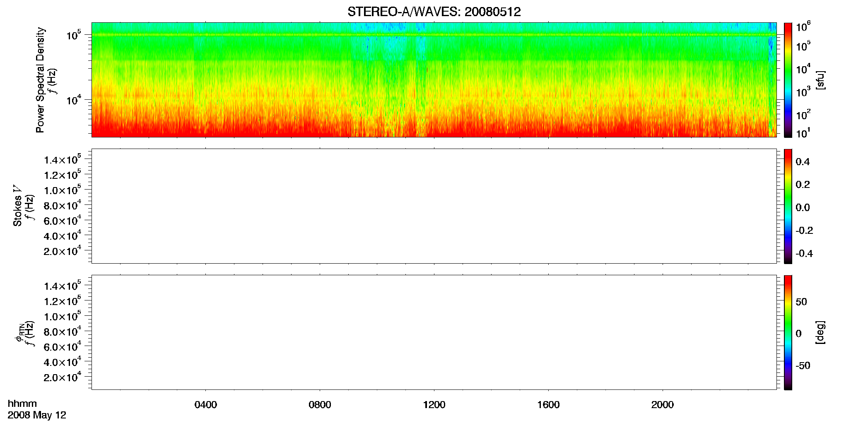The image size is (868, 447).
Task: Click the STEREO-A/WAVES: 20080512 plot title
Action: pos(434,12)
